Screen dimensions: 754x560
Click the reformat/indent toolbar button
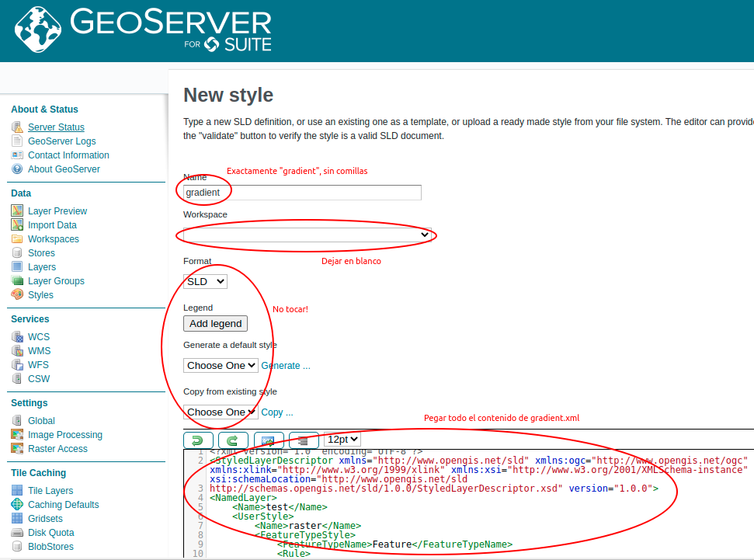pyautogui.click(x=304, y=440)
